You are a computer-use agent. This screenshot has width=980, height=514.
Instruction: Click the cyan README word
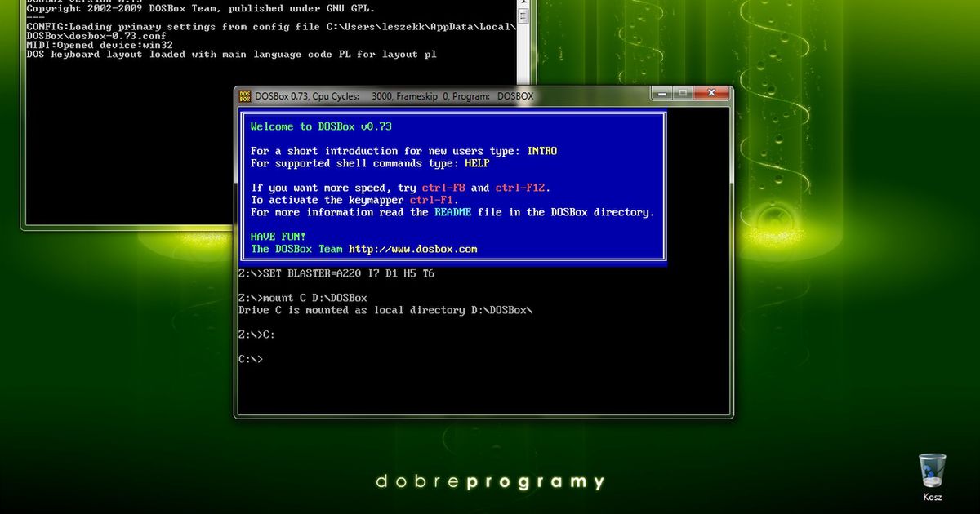click(452, 212)
